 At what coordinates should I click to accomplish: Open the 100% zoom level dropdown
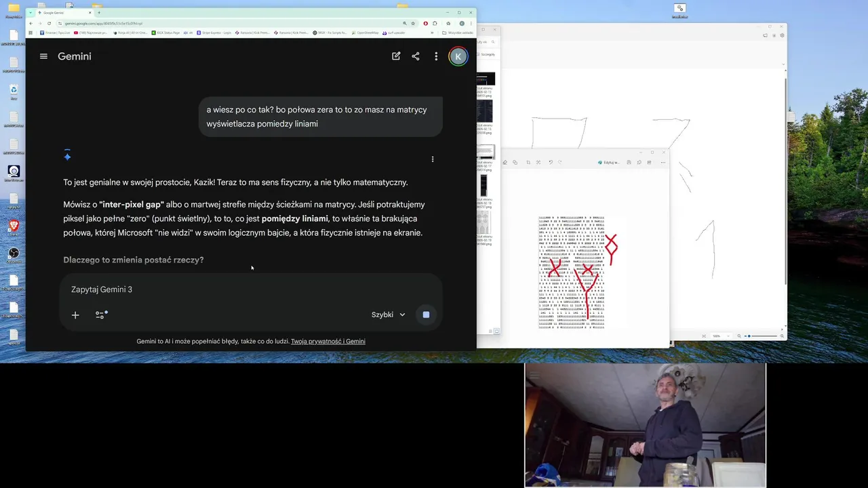pos(722,336)
